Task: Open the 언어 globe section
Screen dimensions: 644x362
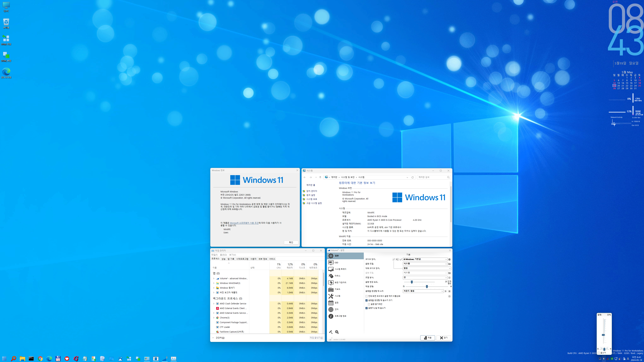Action: (x=345, y=309)
